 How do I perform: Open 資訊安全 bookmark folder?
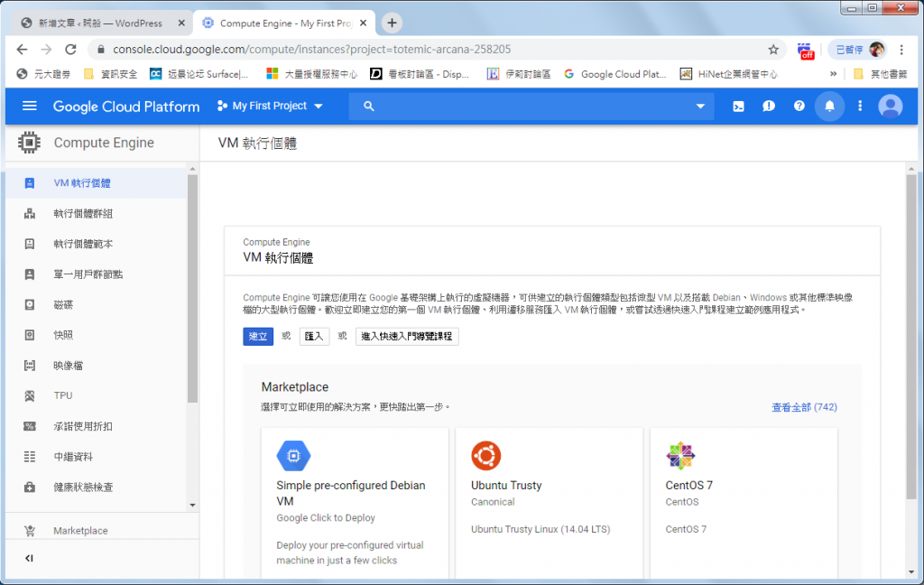point(111,74)
